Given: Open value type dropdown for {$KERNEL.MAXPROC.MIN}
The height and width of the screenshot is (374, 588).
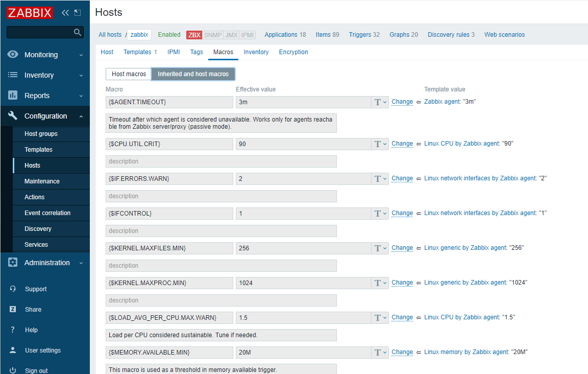Looking at the screenshot, I should (380, 283).
